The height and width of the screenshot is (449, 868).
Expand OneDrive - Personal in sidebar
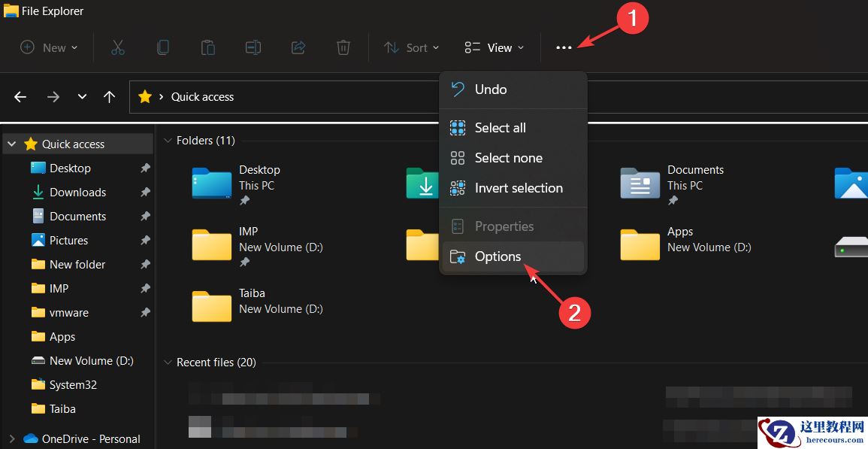tap(11, 438)
